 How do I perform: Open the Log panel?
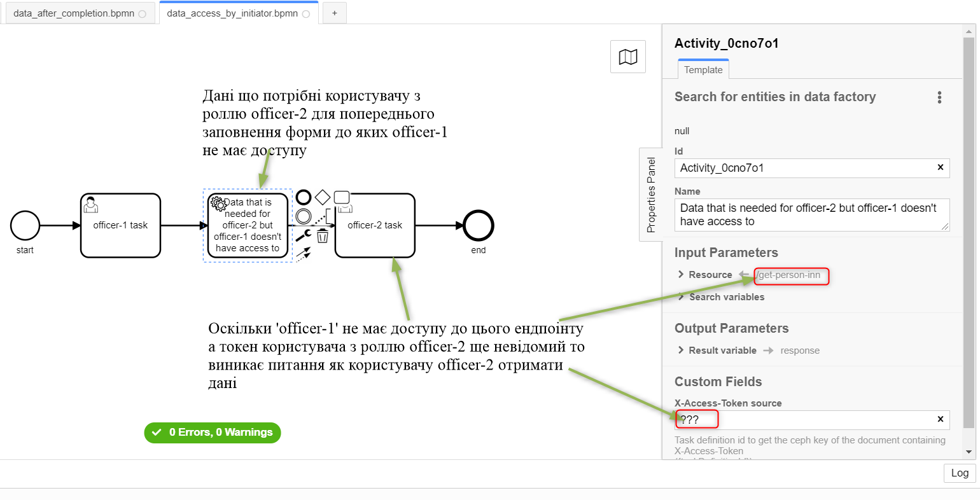click(x=959, y=473)
